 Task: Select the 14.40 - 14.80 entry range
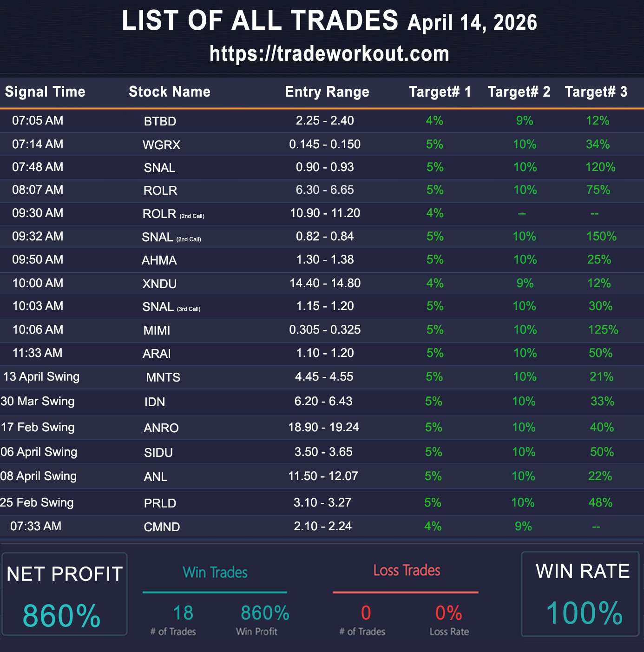(325, 283)
